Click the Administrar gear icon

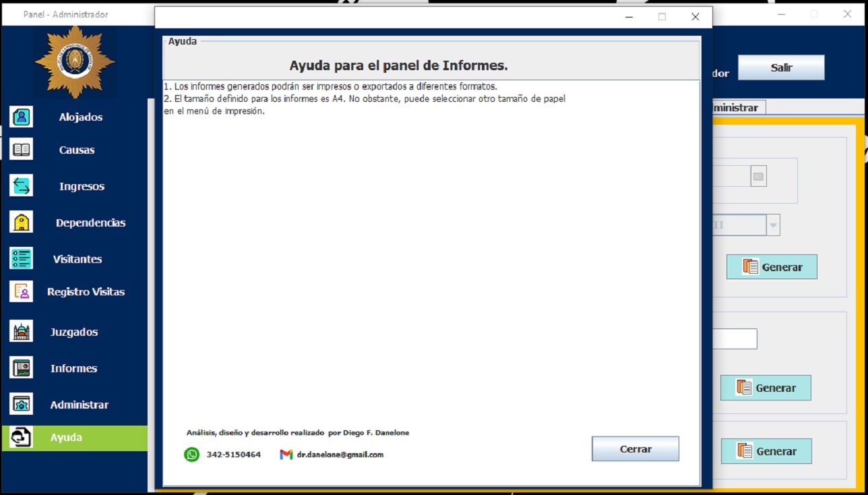(x=22, y=405)
